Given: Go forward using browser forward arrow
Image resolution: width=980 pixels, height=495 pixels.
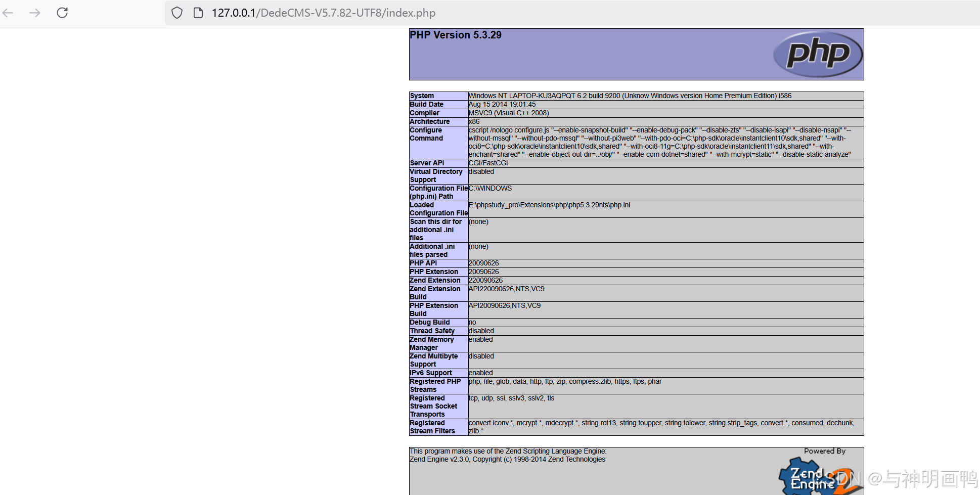Looking at the screenshot, I should (35, 13).
